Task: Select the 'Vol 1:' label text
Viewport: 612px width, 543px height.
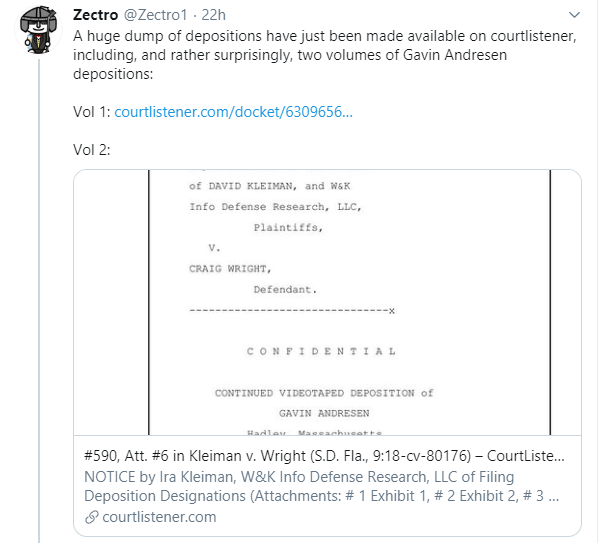Action: coord(92,112)
